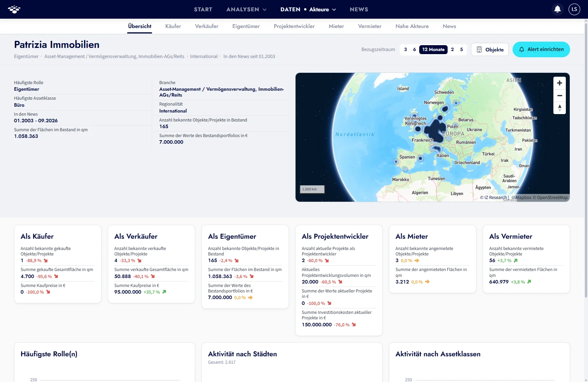
Task: Expand the Analysen dropdown menu
Action: click(247, 9)
